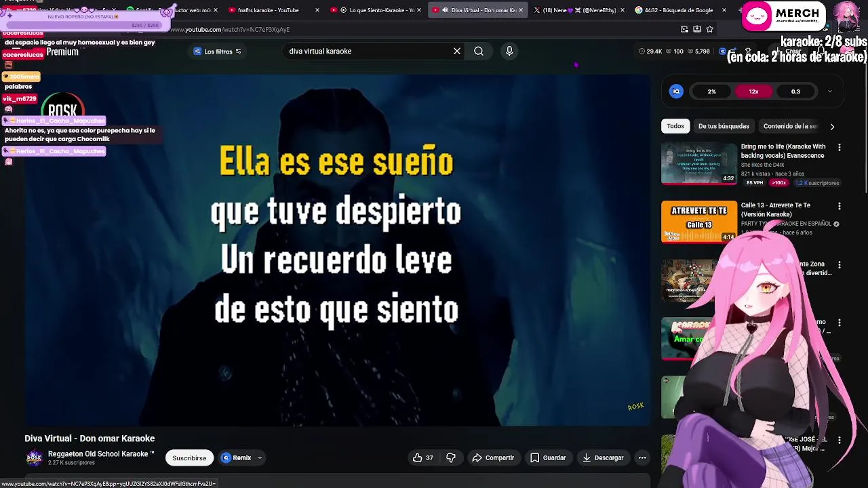Select the Todos filter chip
This screenshot has width=868, height=488.
pyautogui.click(x=675, y=126)
